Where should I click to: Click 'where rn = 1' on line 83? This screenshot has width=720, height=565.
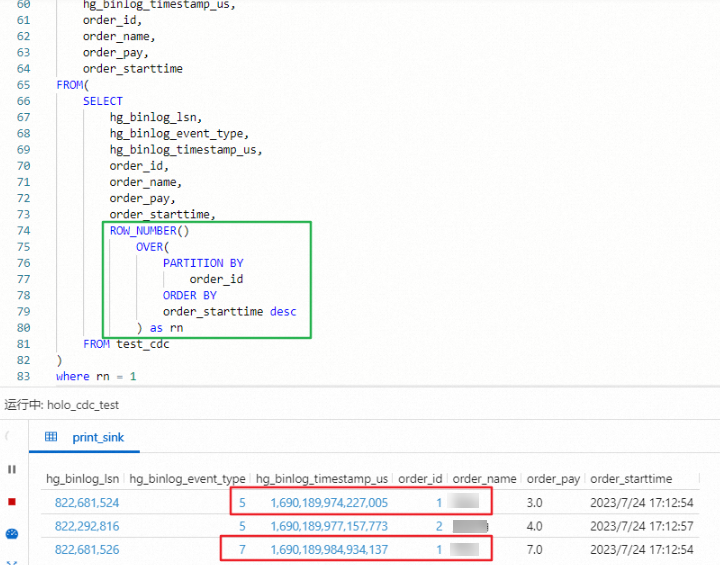click(x=96, y=376)
